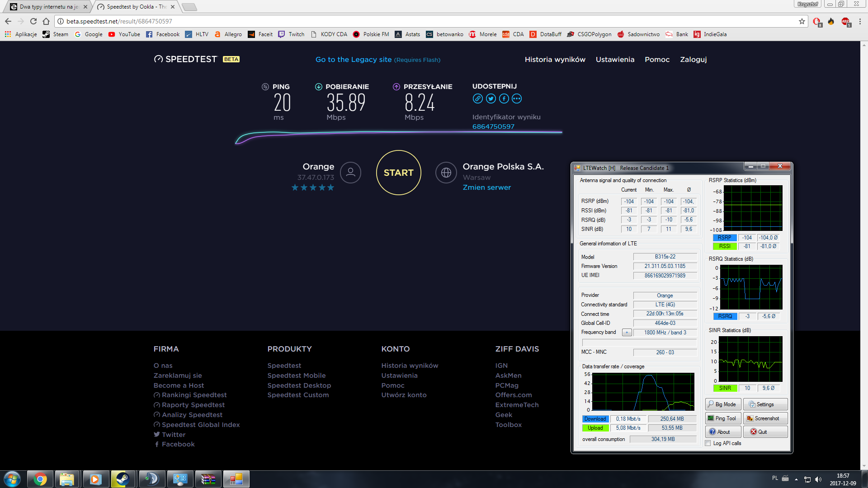Open the Big Mode view in LTEWatch
Viewport: 868px width, 488px height.
coord(723,404)
